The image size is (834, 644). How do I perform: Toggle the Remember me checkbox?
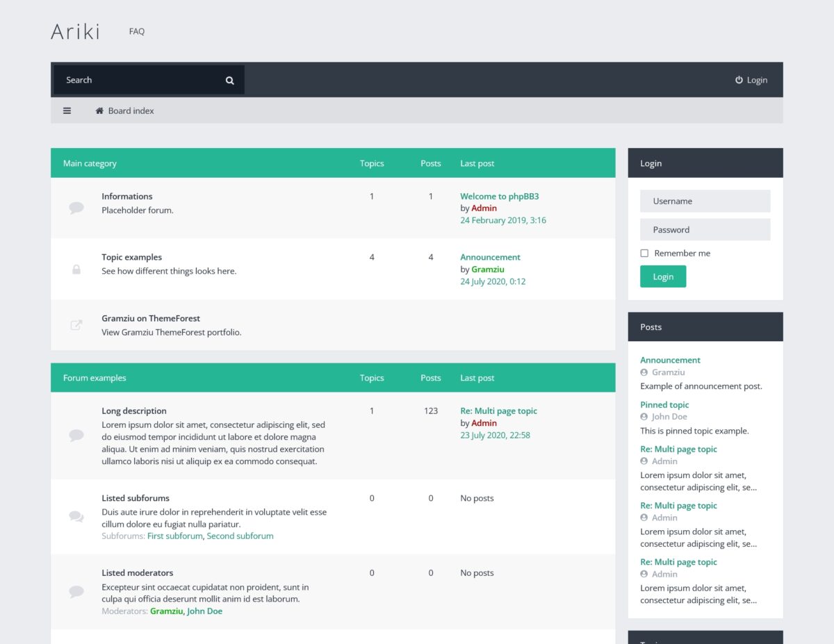(x=644, y=254)
